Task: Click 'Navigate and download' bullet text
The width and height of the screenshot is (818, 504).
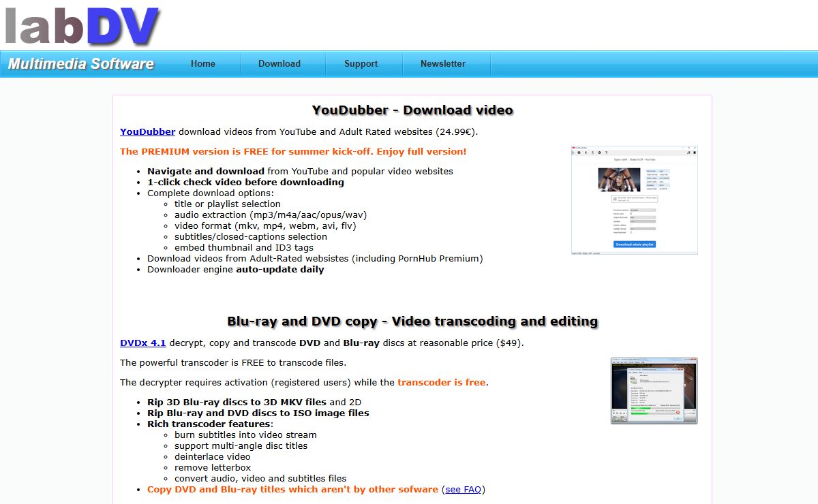Action: point(206,171)
